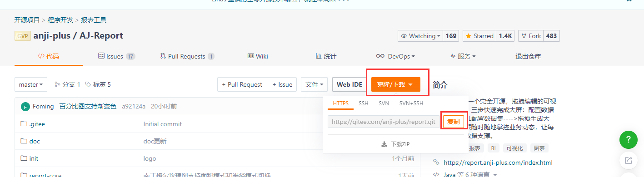644x177 pixels.
Task: Select the SSH clone tab
Action: tap(364, 103)
